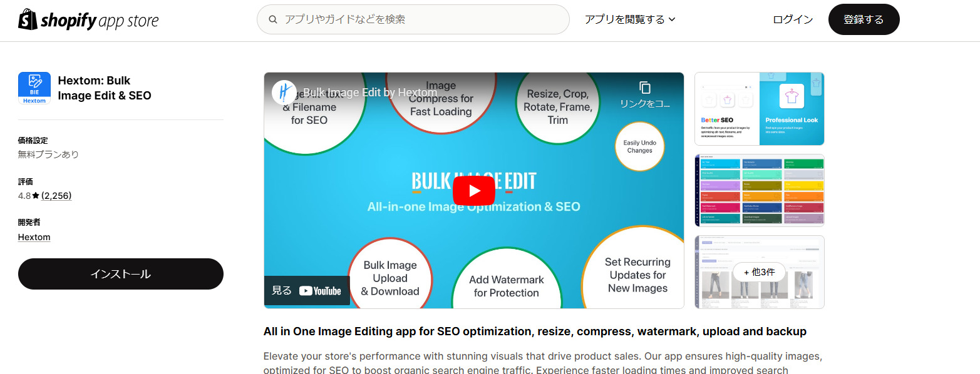Image resolution: width=980 pixels, height=374 pixels.
Task: Click the Hextom BIE app icon
Action: tap(34, 88)
